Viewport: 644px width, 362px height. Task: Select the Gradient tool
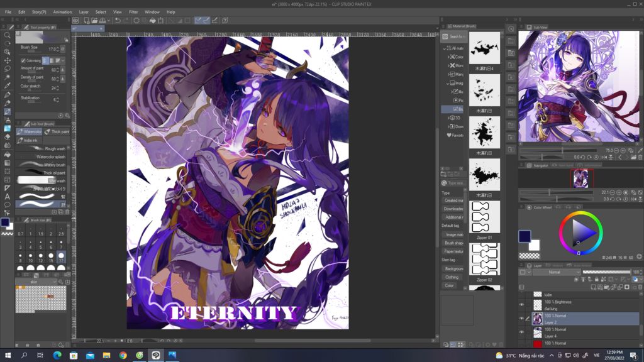pyautogui.click(x=7, y=163)
